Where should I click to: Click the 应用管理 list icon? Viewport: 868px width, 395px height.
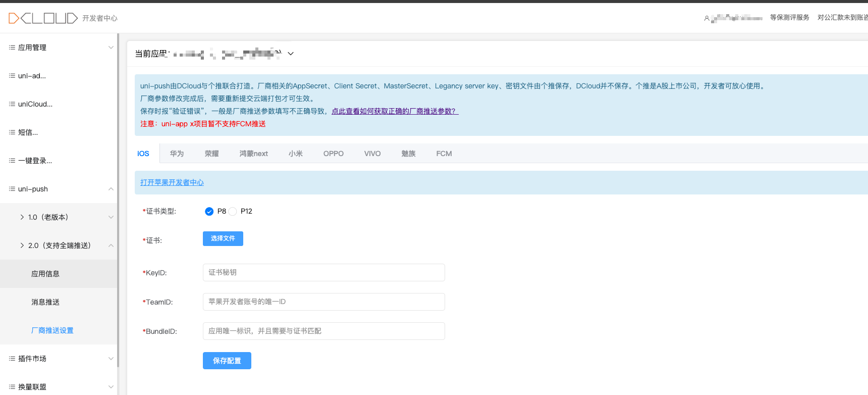12,47
